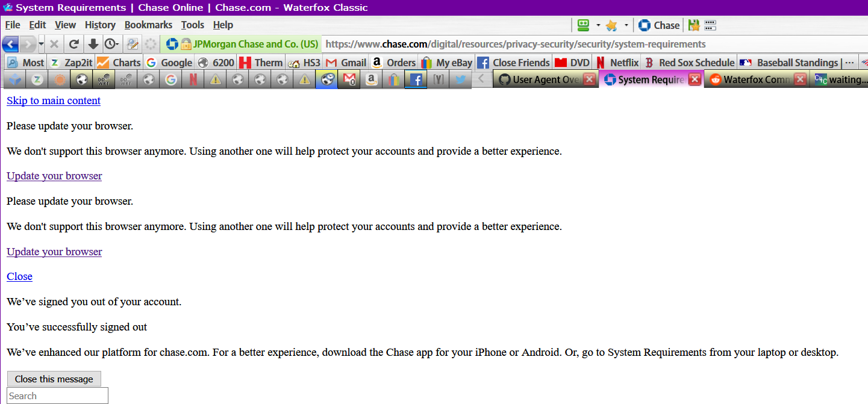
Task: Open the HS3 bookmark
Action: click(304, 63)
